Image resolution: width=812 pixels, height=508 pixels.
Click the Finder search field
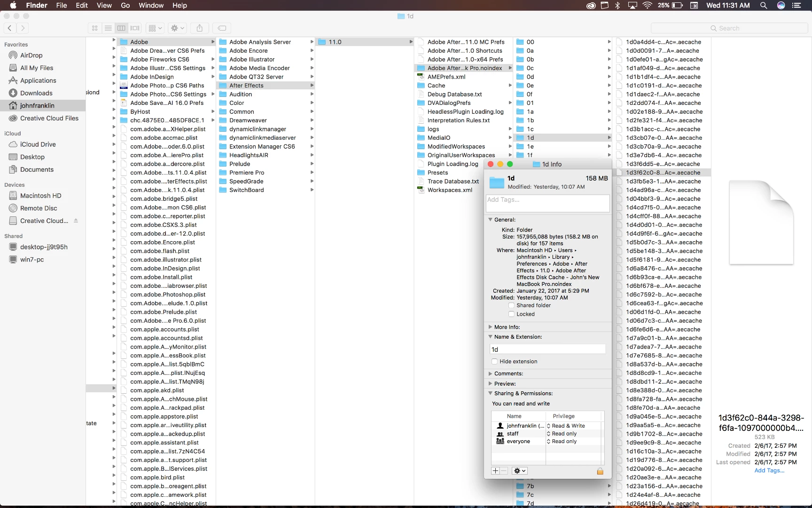[x=729, y=28]
